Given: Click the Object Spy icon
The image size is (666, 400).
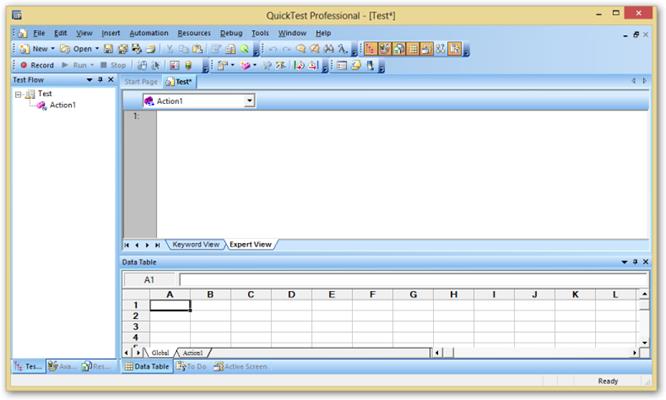Looking at the screenshot, I should 370,65.
